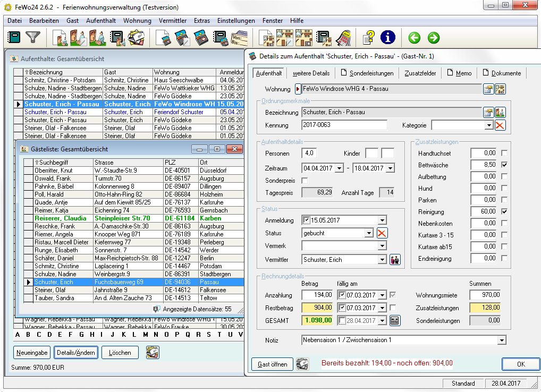
Task: Open the Status dropdown showing gebucht
Action: (x=369, y=233)
